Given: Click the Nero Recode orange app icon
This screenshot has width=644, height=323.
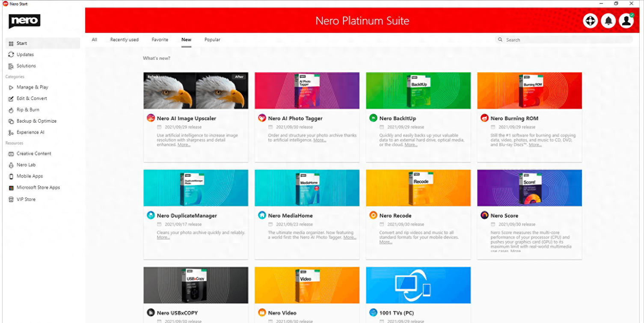Looking at the screenshot, I should coord(373,216).
